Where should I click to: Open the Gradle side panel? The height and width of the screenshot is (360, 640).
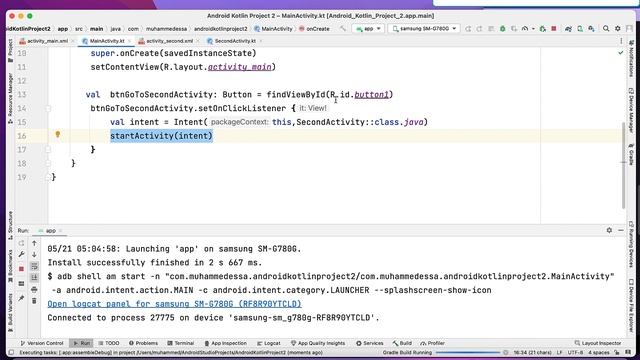coord(631,154)
